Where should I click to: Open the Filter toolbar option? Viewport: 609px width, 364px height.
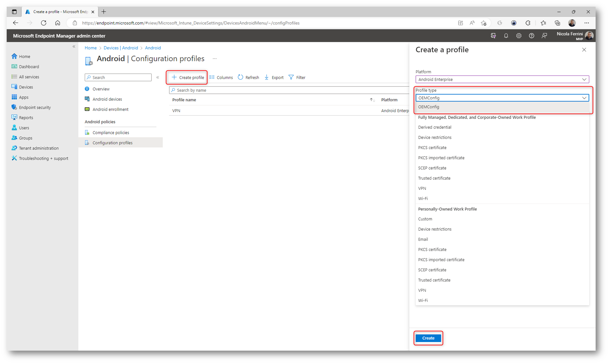click(297, 77)
